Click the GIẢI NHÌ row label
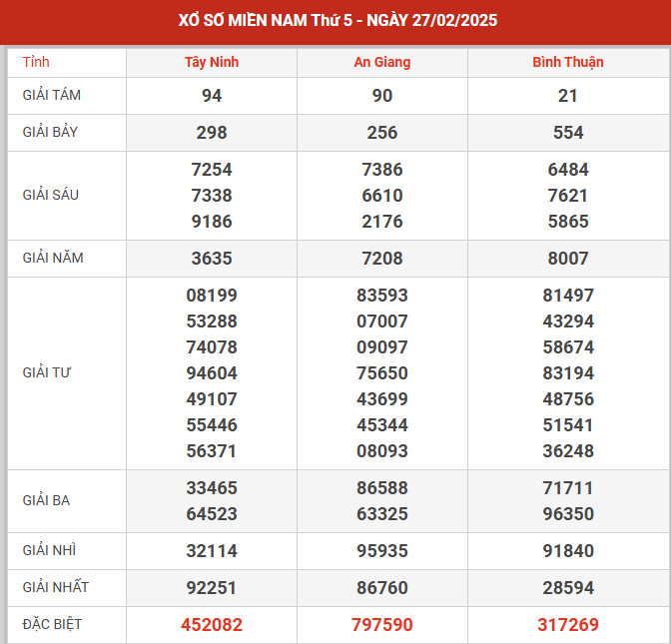The width and height of the screenshot is (671, 644). click(49, 550)
